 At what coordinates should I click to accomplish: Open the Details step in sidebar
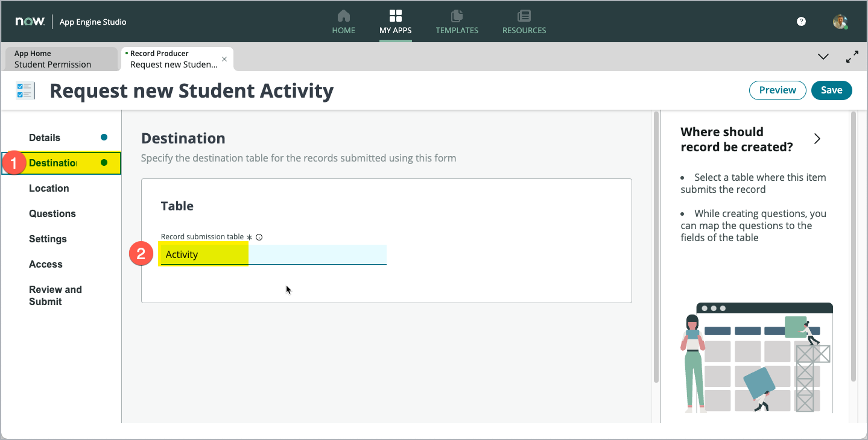[x=62, y=137]
